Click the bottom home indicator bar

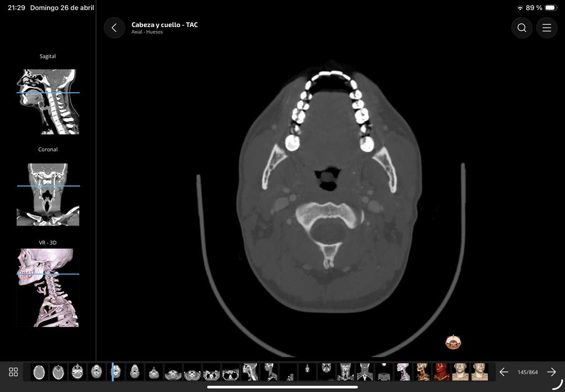pos(282,388)
